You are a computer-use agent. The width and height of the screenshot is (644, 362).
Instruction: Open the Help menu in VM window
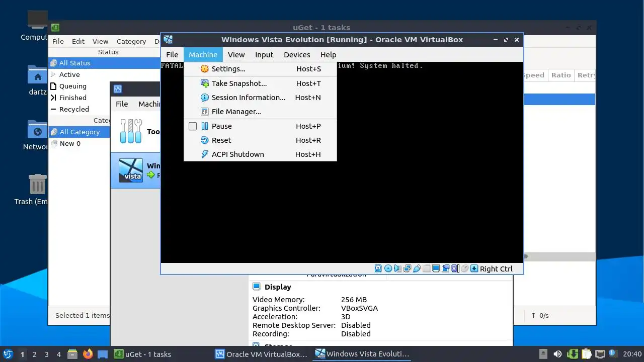(x=328, y=55)
